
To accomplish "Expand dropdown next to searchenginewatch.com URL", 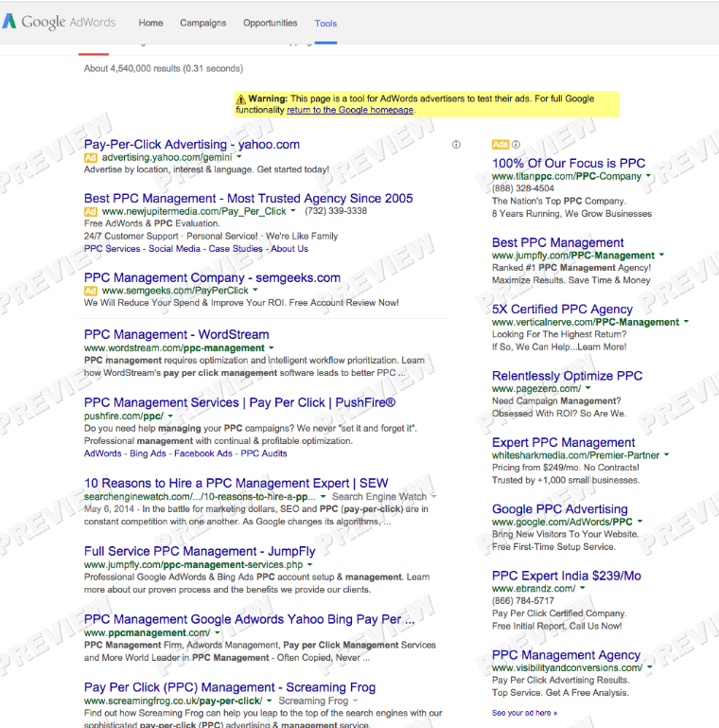I will 324,496.
